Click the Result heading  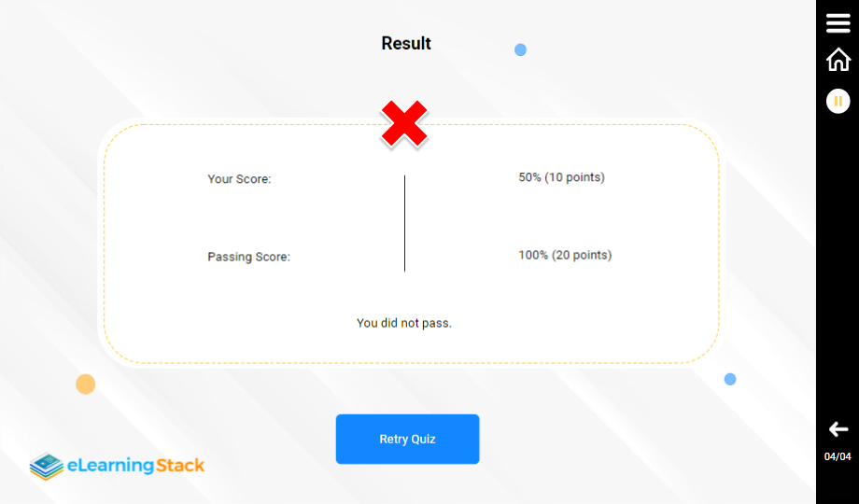coord(406,44)
